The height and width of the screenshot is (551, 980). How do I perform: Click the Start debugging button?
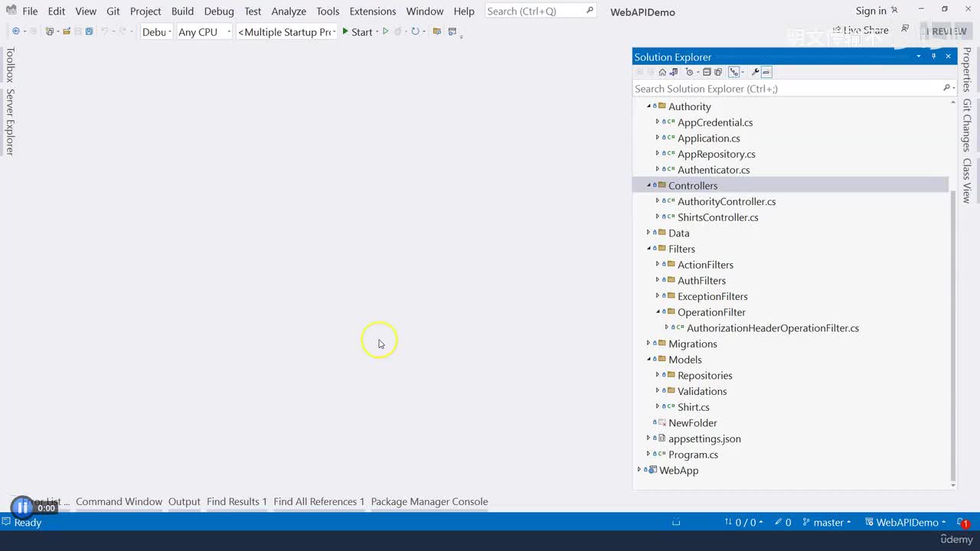click(x=356, y=31)
